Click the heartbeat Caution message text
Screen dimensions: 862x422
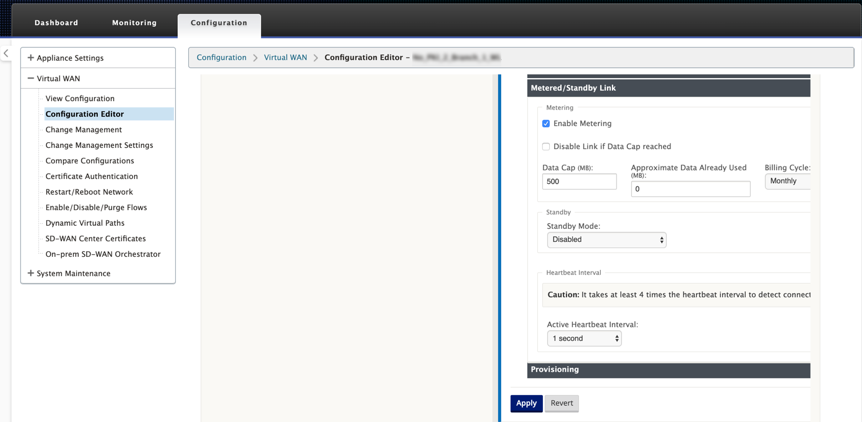tap(679, 295)
